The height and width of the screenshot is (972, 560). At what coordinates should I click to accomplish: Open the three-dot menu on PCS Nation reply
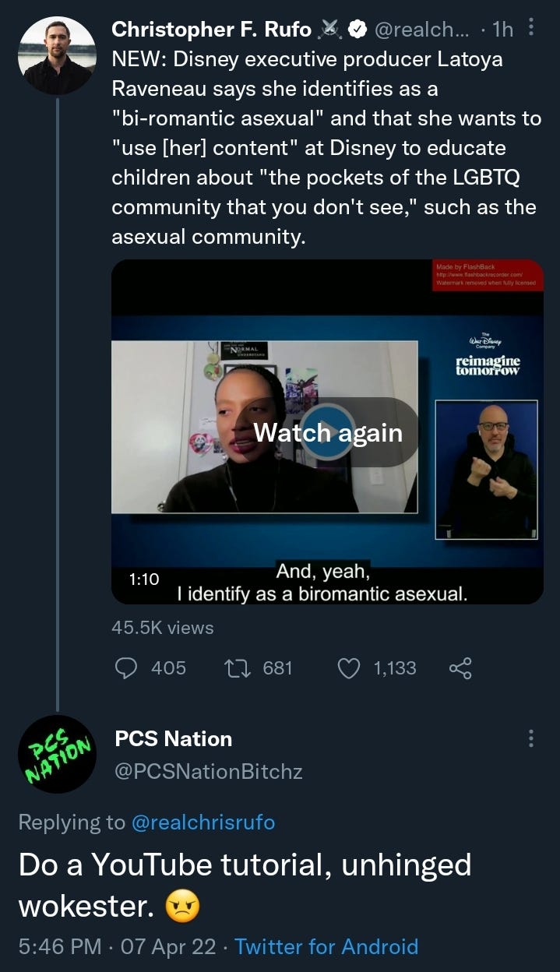[532, 738]
